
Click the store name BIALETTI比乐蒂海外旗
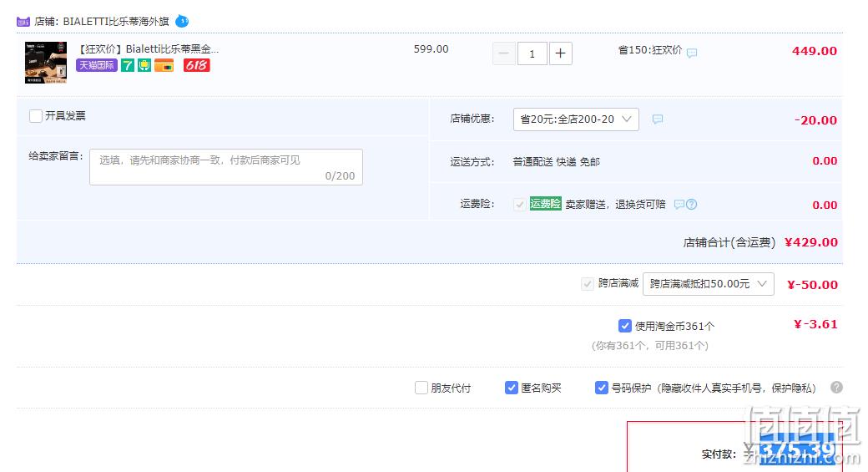point(116,22)
